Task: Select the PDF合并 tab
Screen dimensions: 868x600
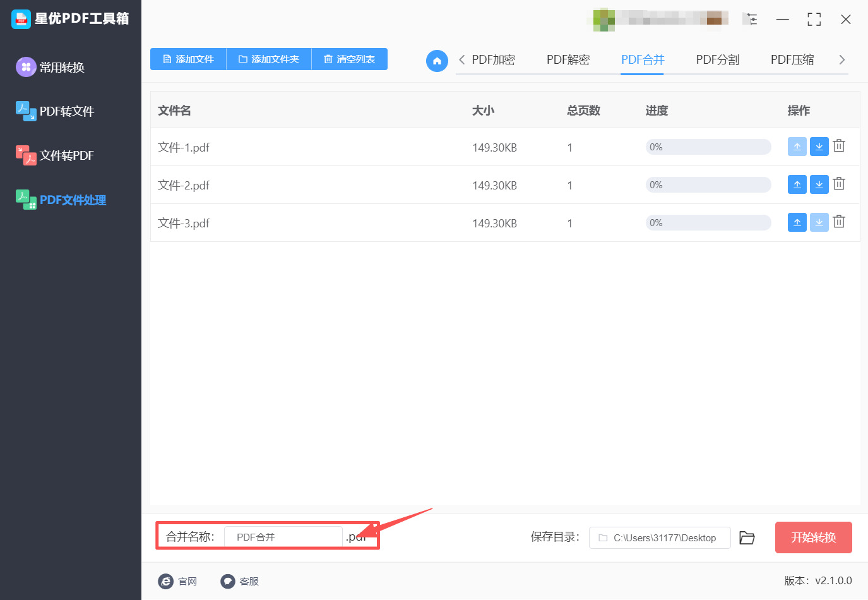Action: click(x=643, y=60)
